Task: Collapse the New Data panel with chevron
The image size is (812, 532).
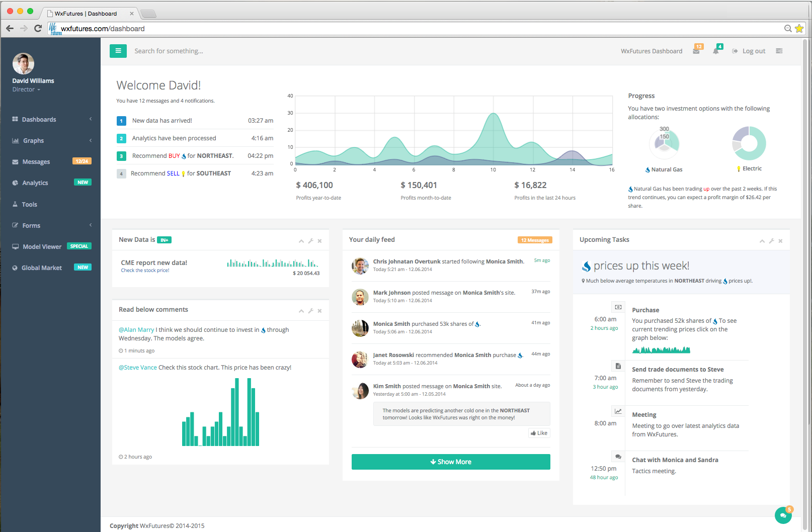Action: 301,241
